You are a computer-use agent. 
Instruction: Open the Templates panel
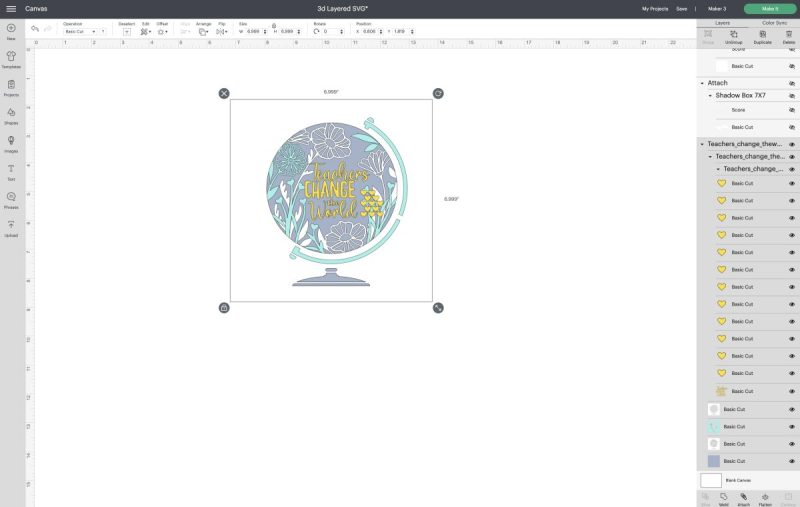(x=11, y=56)
